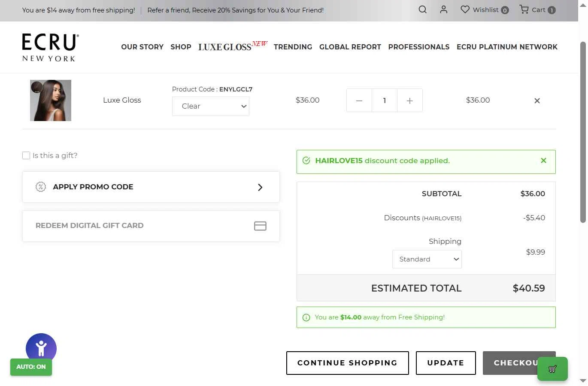Click the $14.00 free shipping notice text
Viewport: 588px width, 386px height.
(x=379, y=317)
